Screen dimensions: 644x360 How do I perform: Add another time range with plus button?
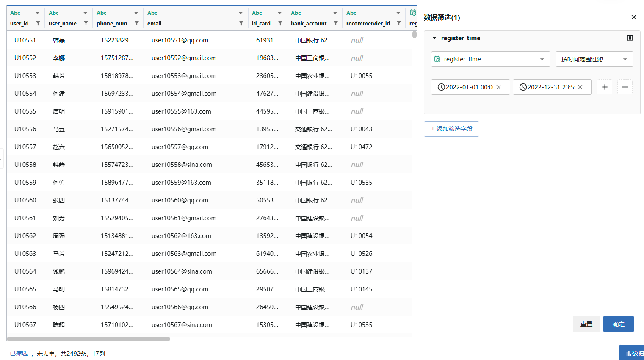pyautogui.click(x=605, y=87)
